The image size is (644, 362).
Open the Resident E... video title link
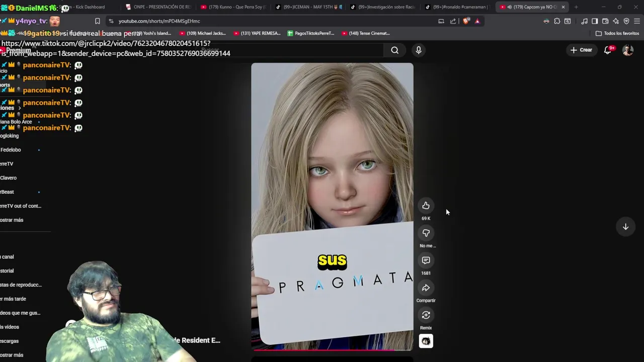(x=197, y=340)
